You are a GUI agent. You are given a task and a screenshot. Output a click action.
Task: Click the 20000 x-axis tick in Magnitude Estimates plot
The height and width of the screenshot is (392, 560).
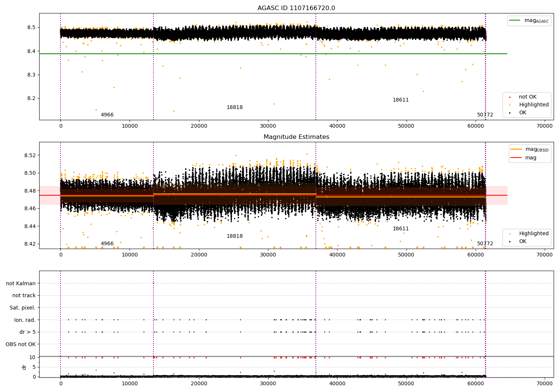(x=199, y=255)
